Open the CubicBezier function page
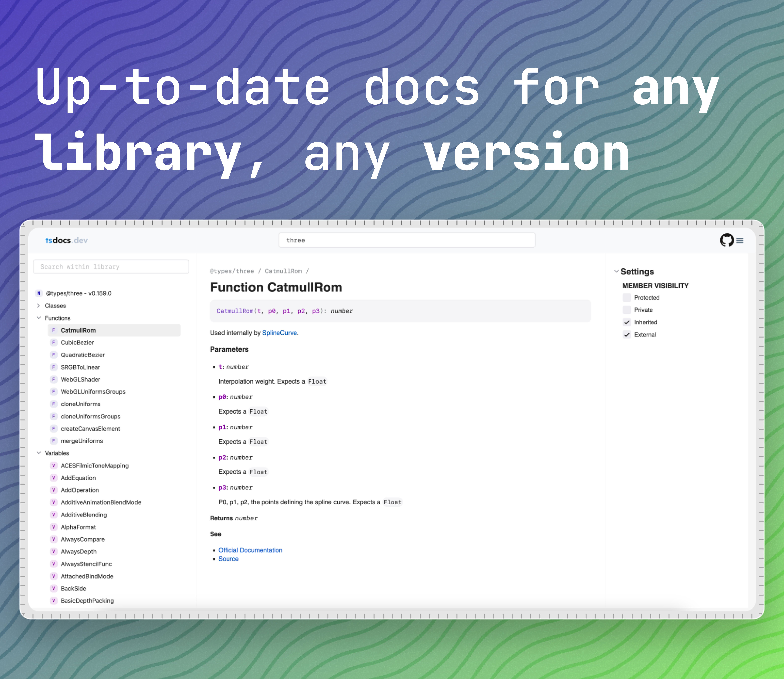Screen dimensions: 784x679 [77, 342]
